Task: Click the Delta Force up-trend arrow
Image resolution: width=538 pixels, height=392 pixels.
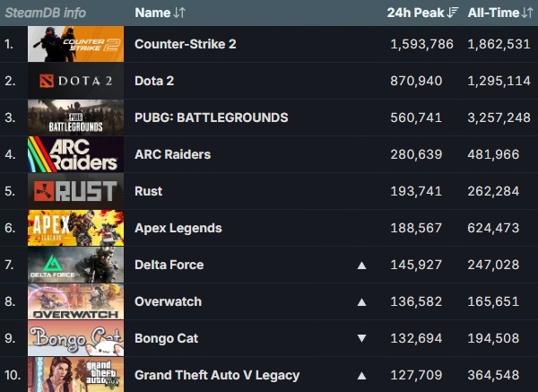Action: click(x=362, y=266)
